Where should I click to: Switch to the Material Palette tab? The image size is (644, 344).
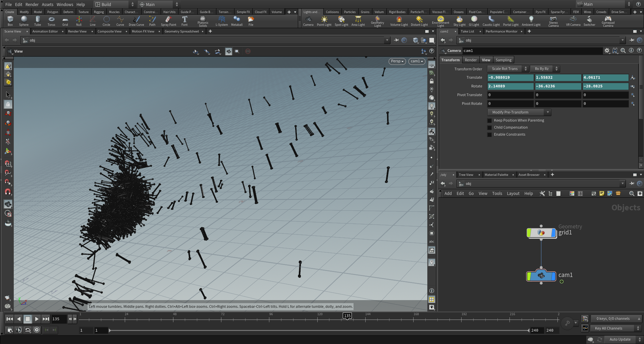[x=496, y=175]
